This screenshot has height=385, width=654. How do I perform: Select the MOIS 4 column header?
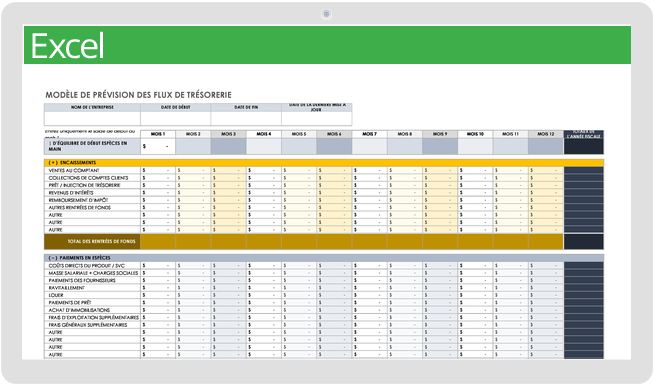[264, 134]
